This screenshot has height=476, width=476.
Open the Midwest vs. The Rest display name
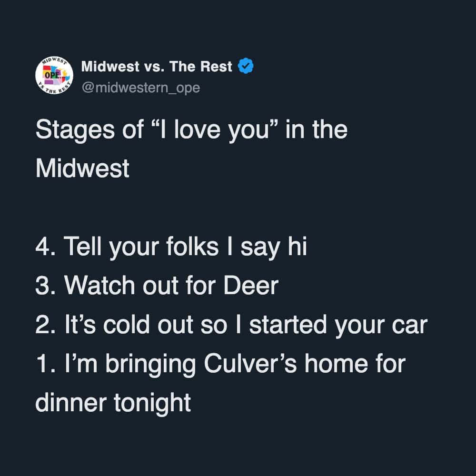point(157,67)
